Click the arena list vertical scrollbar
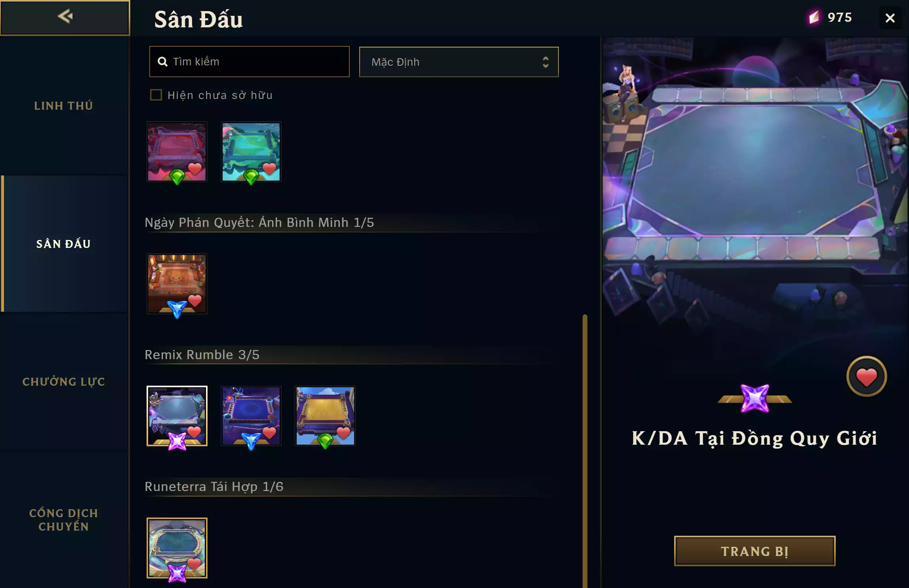909x588 pixels. [x=585, y=451]
